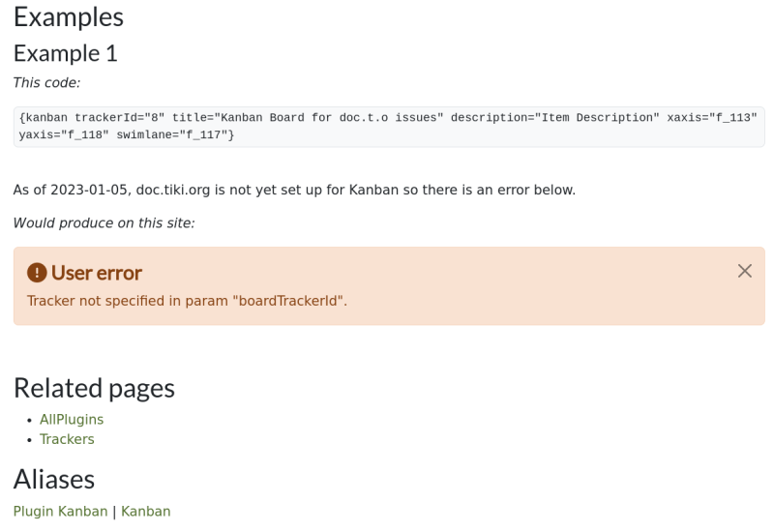The image size is (774, 532).
Task: Click the description parameter in code
Action: point(555,117)
